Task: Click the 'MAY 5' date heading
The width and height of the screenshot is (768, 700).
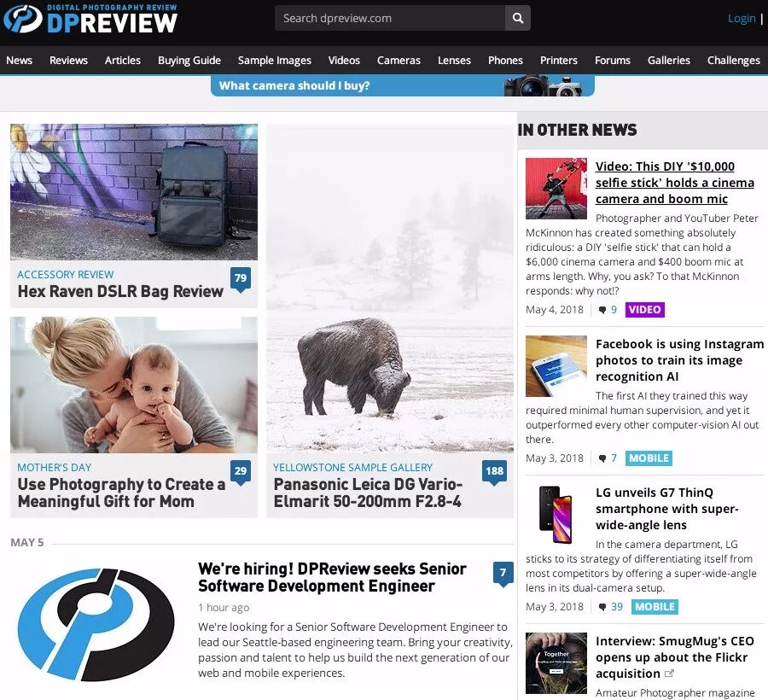Action: [x=27, y=542]
